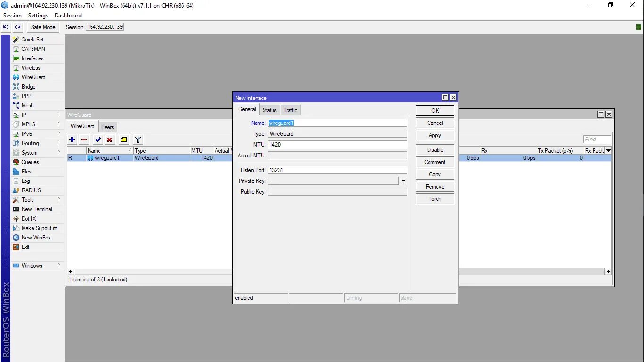Toggle Safe Mode button
The width and height of the screenshot is (644, 362).
[43, 27]
